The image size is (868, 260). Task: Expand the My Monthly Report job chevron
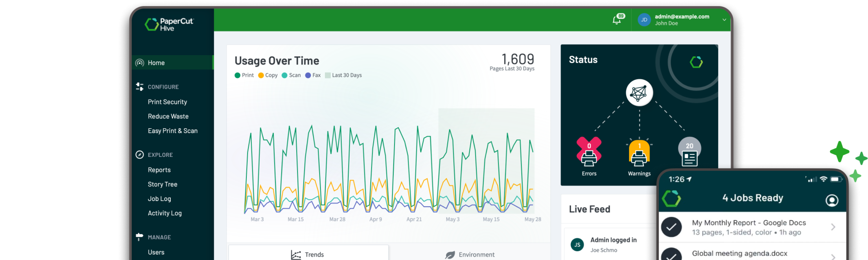coord(833,227)
